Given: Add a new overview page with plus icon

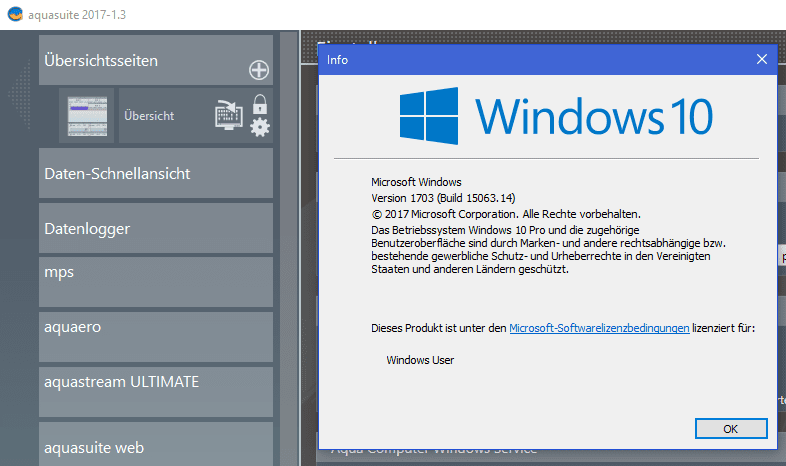Looking at the screenshot, I should [259, 70].
